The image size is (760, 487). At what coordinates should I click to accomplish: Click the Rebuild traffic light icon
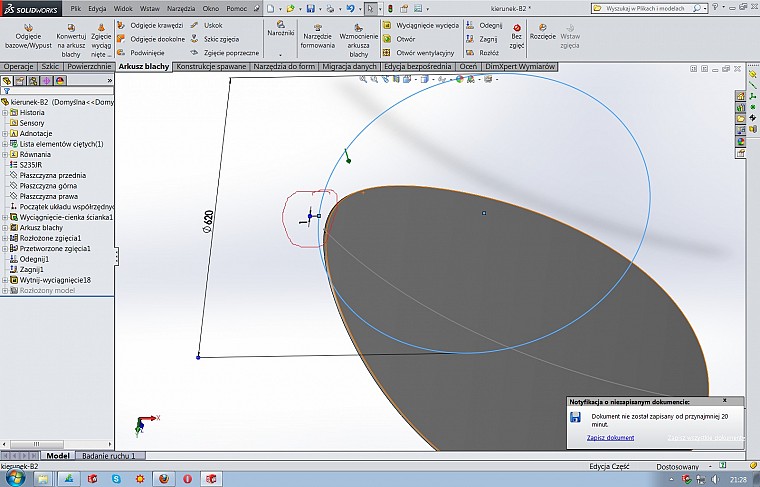click(391, 9)
